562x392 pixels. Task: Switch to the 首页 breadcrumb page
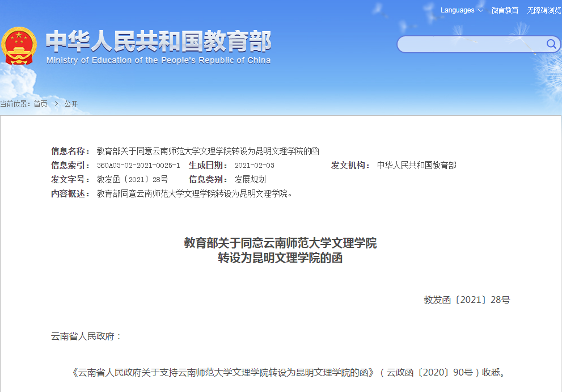click(40, 104)
